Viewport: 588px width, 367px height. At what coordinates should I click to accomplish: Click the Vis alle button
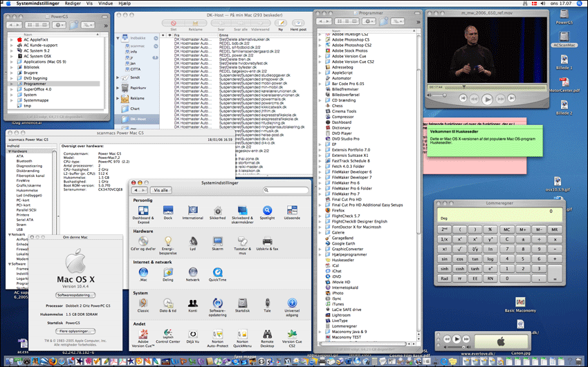click(161, 189)
